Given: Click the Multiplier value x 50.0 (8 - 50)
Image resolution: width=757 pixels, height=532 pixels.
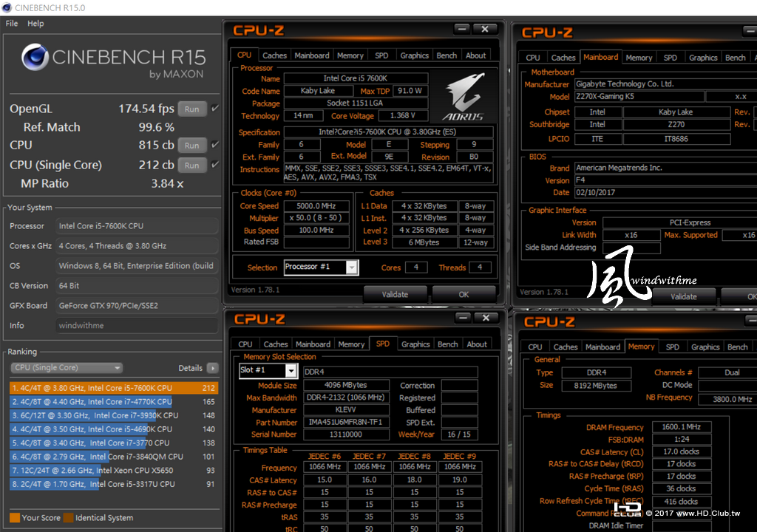Looking at the screenshot, I should tap(316, 218).
